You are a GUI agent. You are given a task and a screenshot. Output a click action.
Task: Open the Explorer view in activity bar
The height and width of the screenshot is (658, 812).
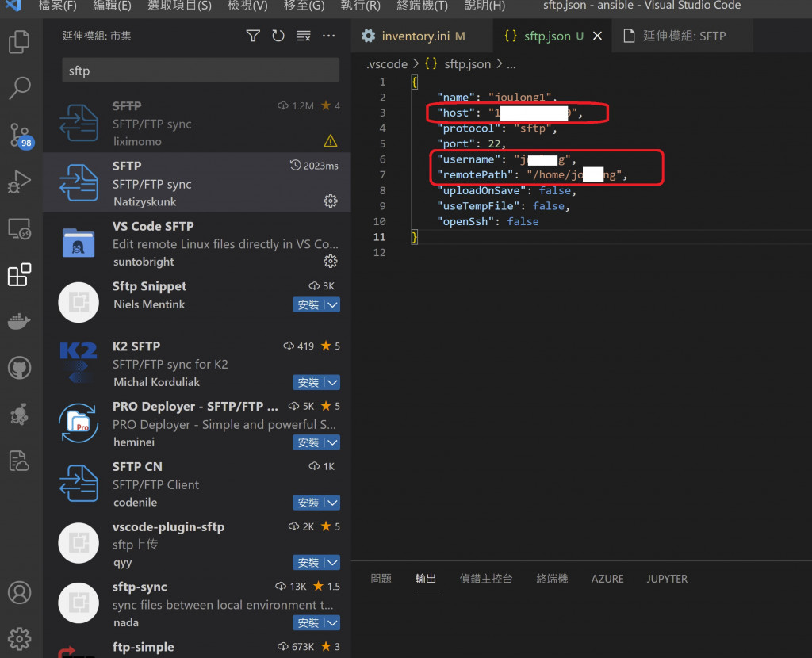click(x=20, y=42)
